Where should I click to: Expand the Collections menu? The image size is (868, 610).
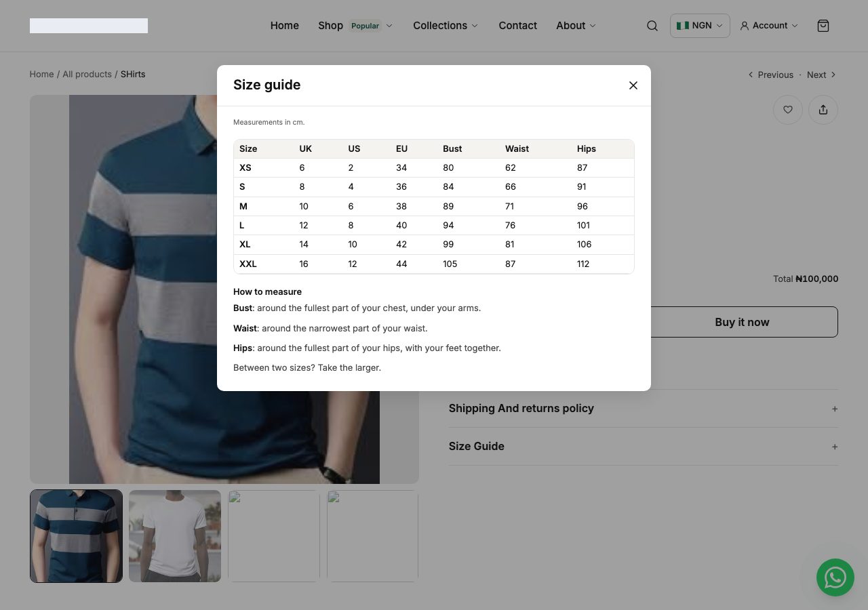point(446,26)
